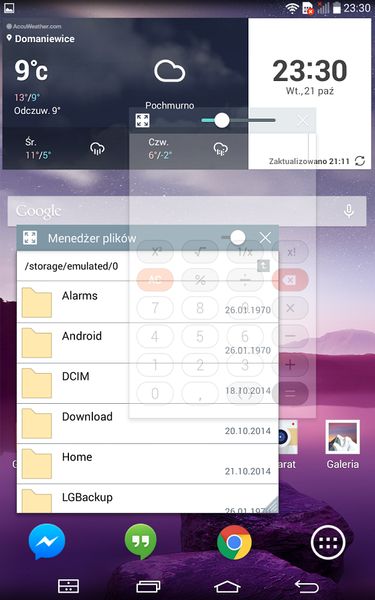375x600 pixels.
Task: Adjust Menedżer plików transparency slider
Action: 238,238
